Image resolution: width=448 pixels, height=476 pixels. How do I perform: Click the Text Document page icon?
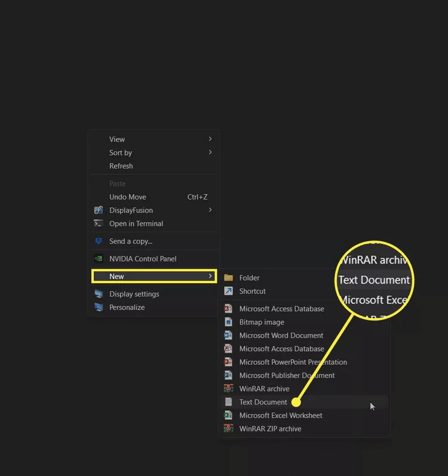pos(228,402)
